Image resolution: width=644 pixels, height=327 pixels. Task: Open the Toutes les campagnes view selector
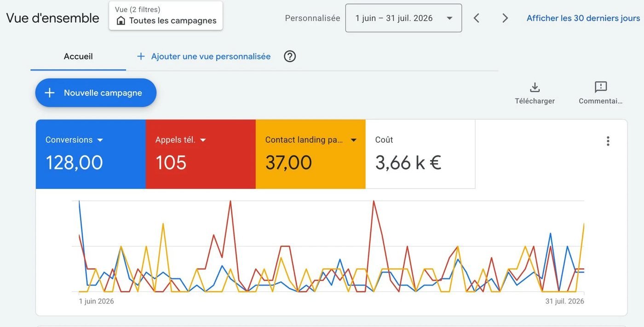click(166, 16)
